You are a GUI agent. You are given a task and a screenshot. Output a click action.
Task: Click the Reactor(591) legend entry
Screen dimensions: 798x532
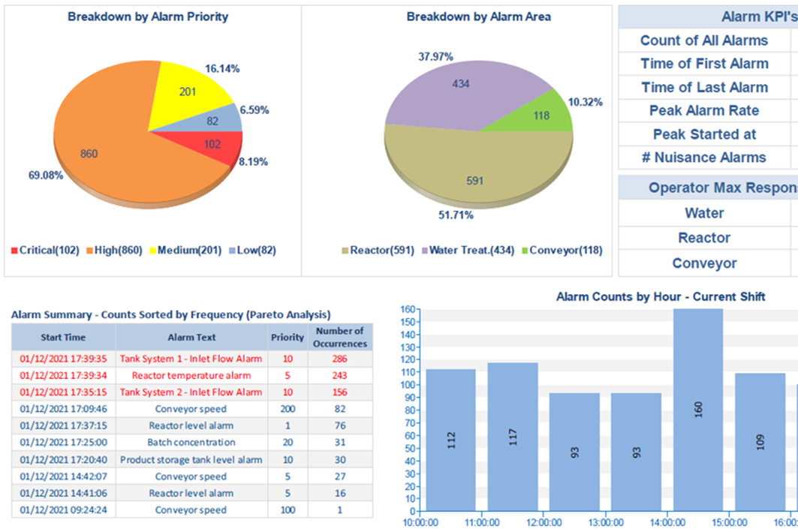click(378, 251)
